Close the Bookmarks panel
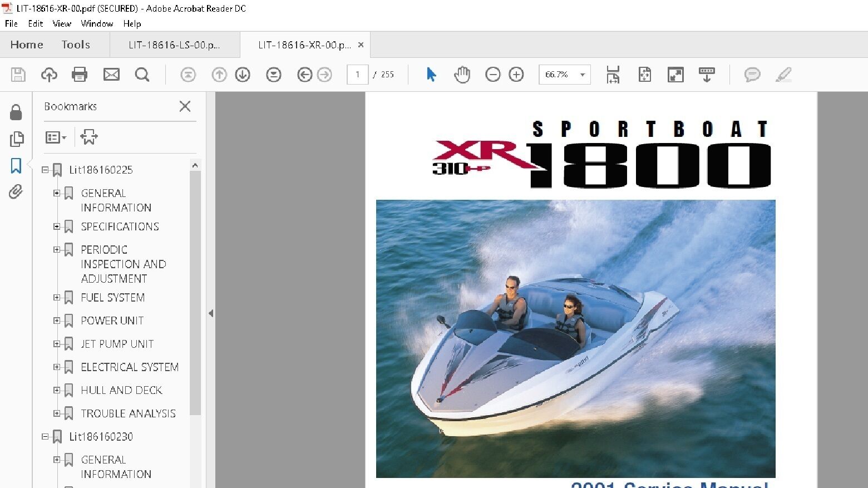 (185, 106)
